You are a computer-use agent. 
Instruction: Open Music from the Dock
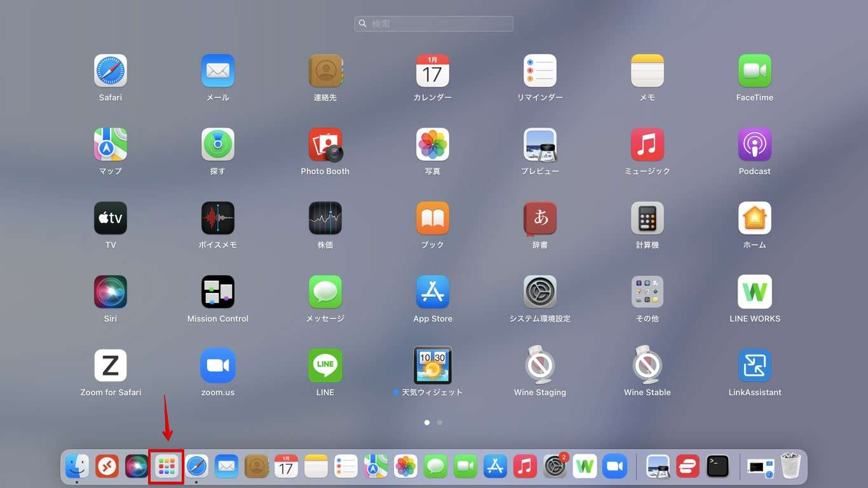(x=525, y=467)
